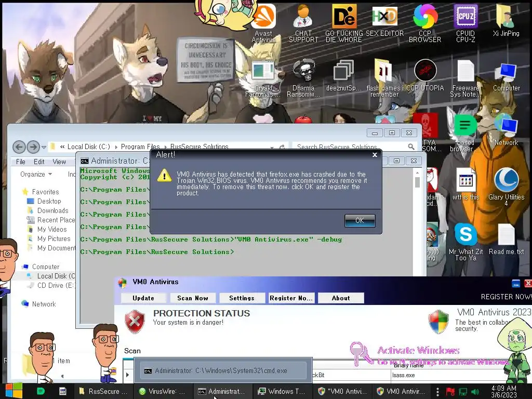Select CD Drive (E:) in navigation pane
Viewport: 532px width, 399px height.
click(51, 285)
